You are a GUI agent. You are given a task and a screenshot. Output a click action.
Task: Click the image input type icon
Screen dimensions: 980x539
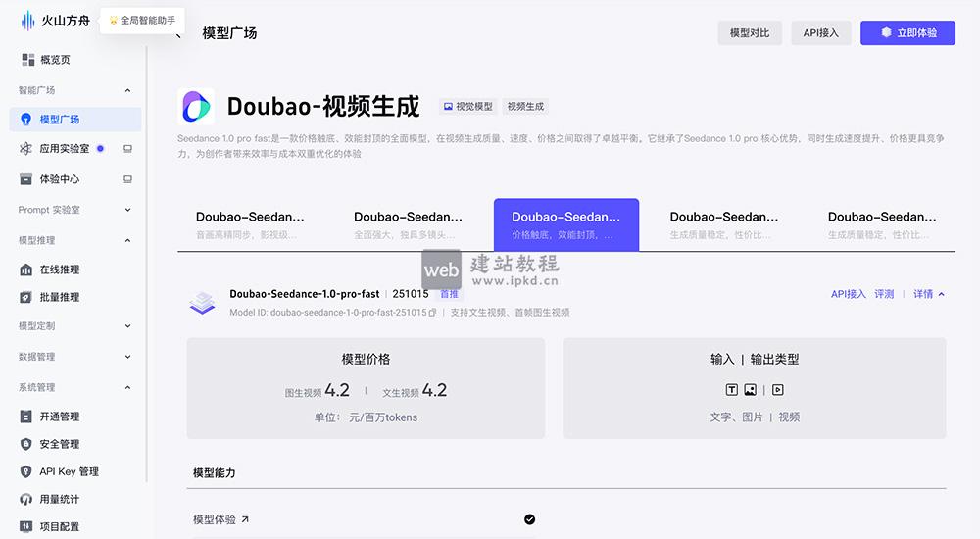click(x=750, y=390)
